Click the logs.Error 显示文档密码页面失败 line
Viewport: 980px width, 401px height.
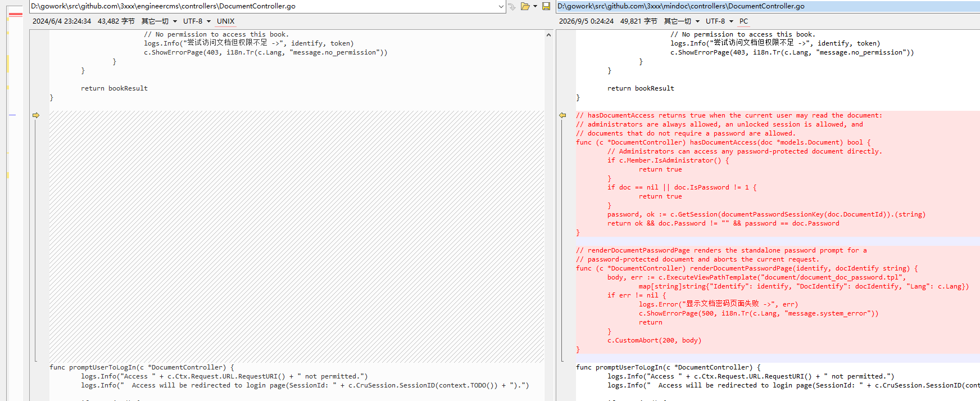[x=718, y=304]
